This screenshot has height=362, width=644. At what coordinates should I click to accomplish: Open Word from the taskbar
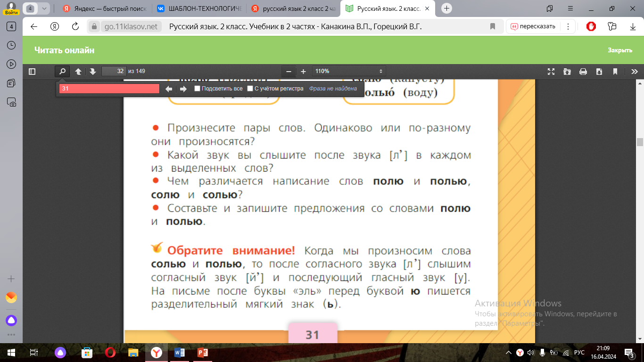[x=180, y=353]
